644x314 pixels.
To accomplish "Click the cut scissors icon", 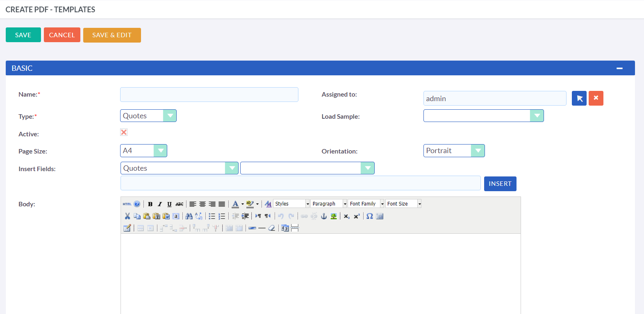I will [127, 216].
